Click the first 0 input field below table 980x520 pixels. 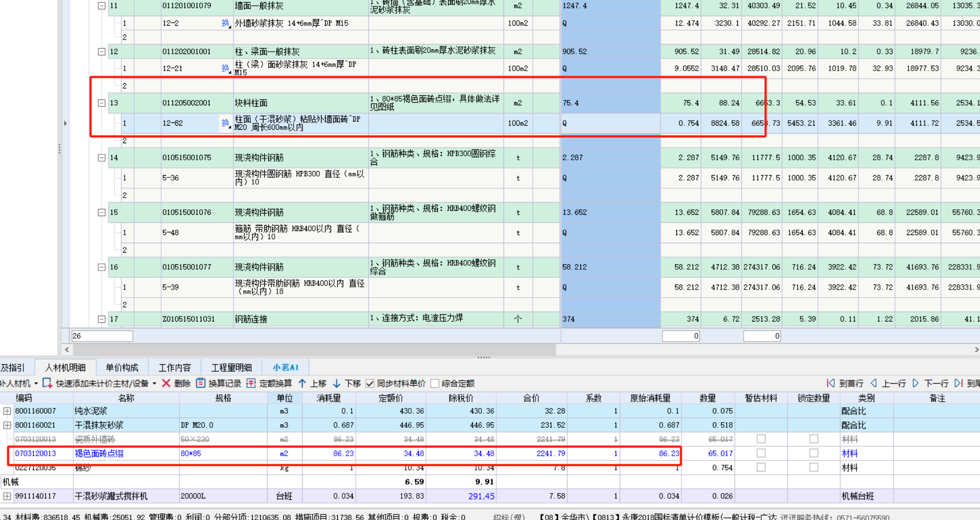point(681,336)
